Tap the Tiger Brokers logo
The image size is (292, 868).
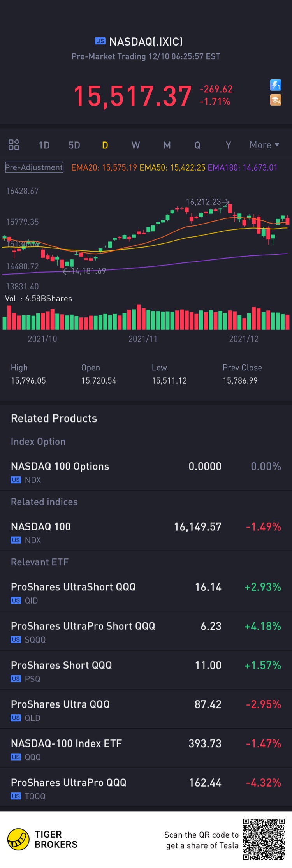click(18, 839)
